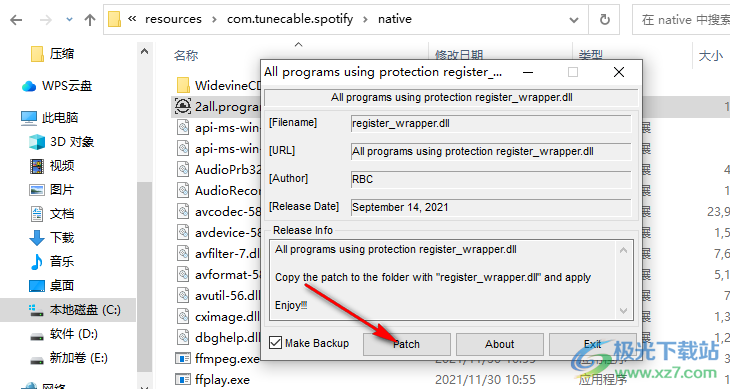Click the URL field in patcher
The height and width of the screenshot is (389, 730).
491,152
